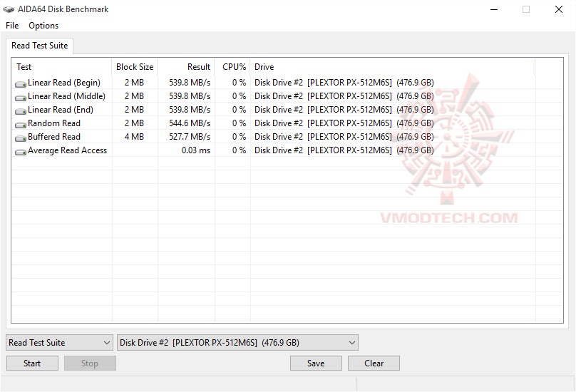
Task: Click 0 % in Average Read Access row
Action: [x=239, y=150]
